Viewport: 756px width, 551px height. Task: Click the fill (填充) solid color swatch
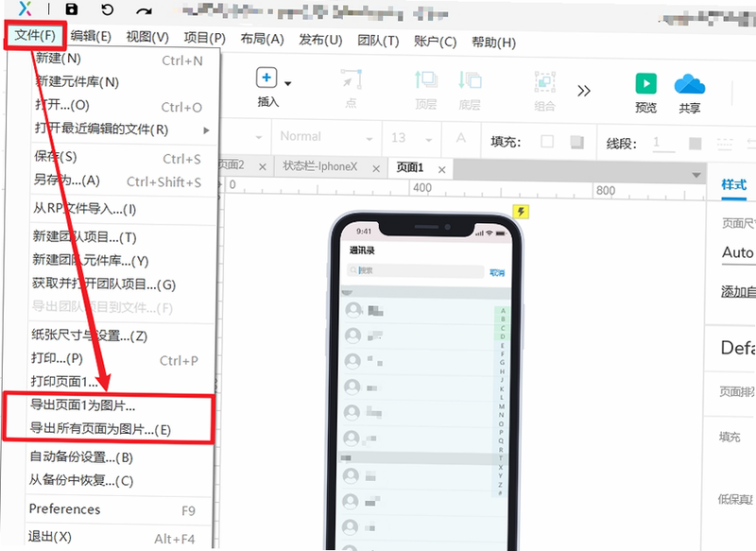[547, 141]
